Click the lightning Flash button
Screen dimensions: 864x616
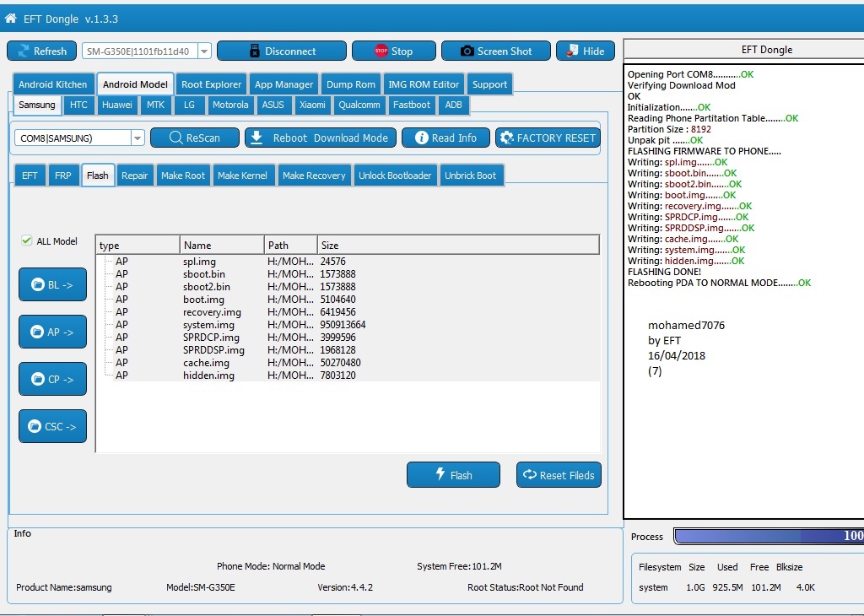pyautogui.click(x=453, y=475)
